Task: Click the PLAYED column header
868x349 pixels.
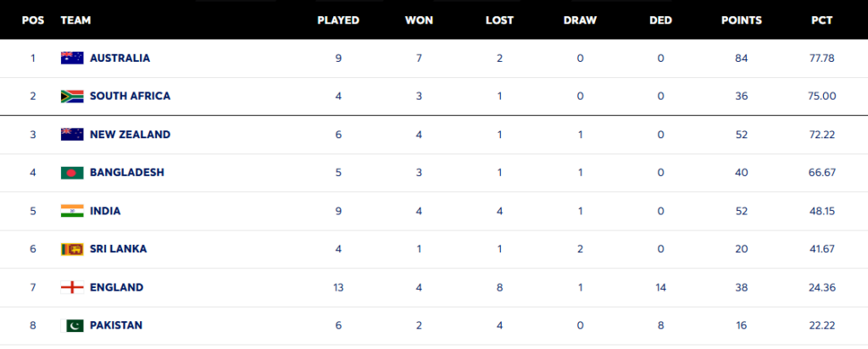Action: [338, 20]
